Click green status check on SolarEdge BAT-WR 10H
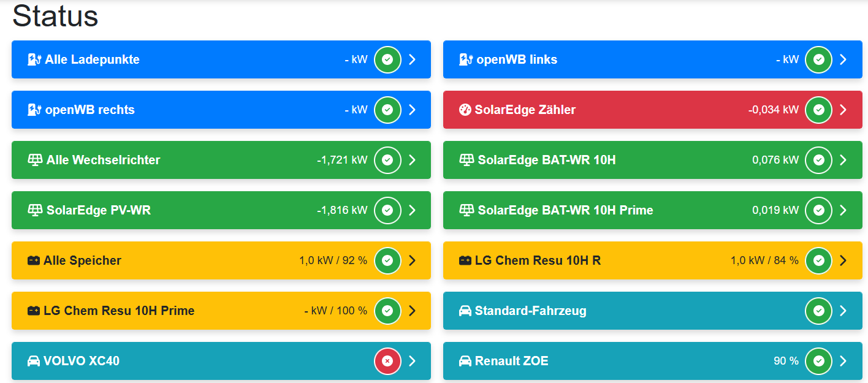 (x=818, y=160)
